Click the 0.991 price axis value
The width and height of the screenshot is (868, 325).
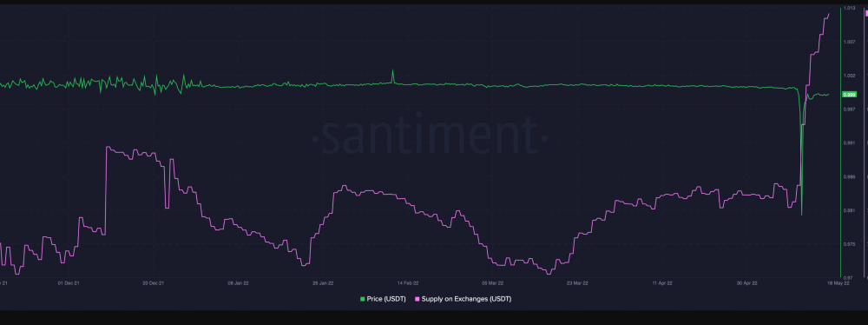pos(849,143)
